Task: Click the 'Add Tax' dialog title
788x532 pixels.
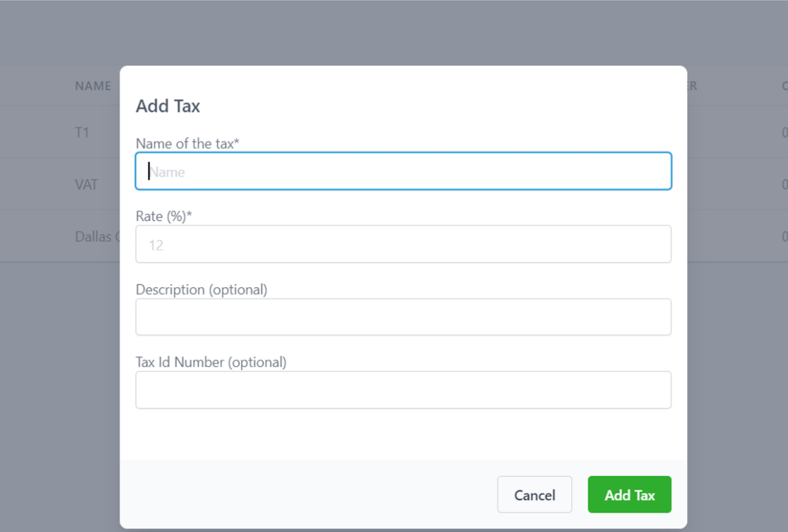Action: pyautogui.click(x=168, y=106)
